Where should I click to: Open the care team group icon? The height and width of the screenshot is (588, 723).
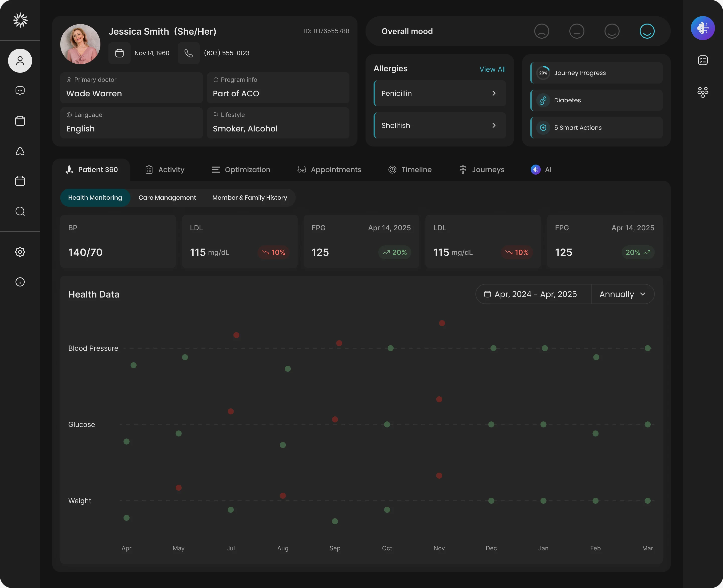coord(703,92)
